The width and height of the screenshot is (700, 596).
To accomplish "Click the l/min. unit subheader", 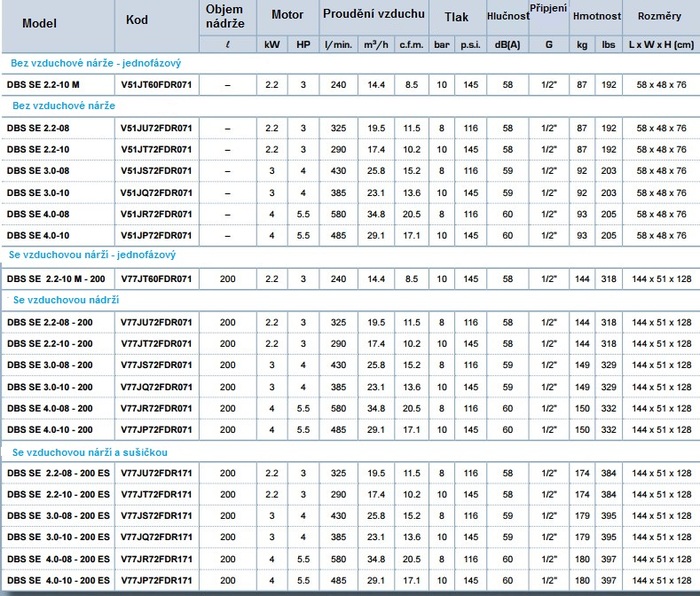I will click(338, 45).
